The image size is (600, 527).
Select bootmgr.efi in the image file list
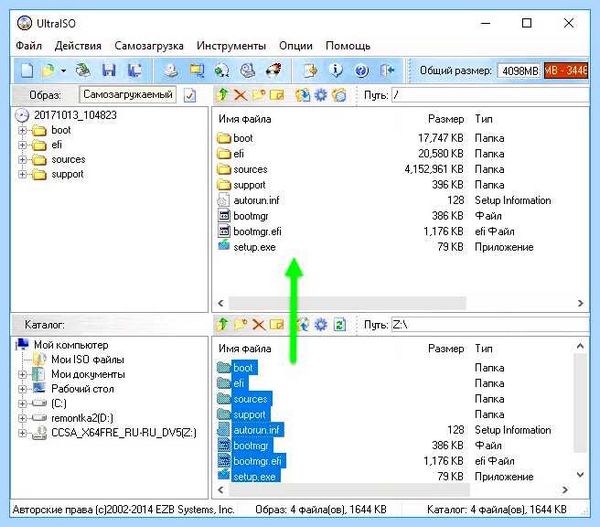click(257, 232)
